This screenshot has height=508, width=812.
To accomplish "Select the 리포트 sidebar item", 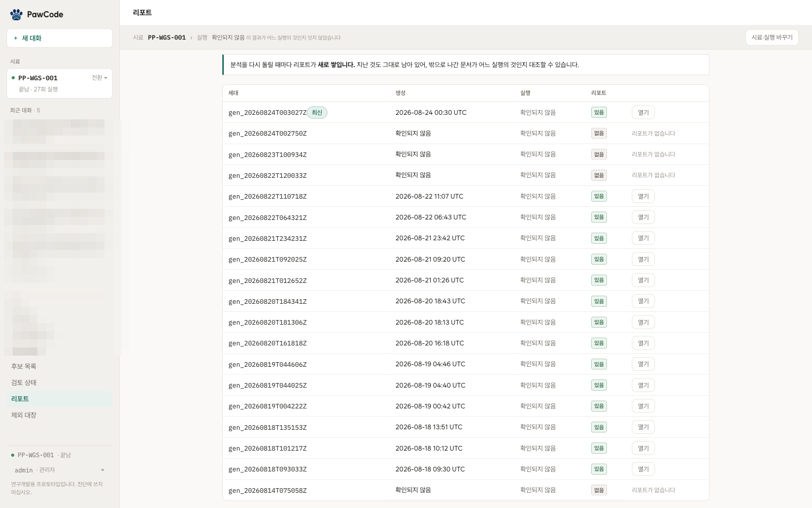I will click(59, 399).
